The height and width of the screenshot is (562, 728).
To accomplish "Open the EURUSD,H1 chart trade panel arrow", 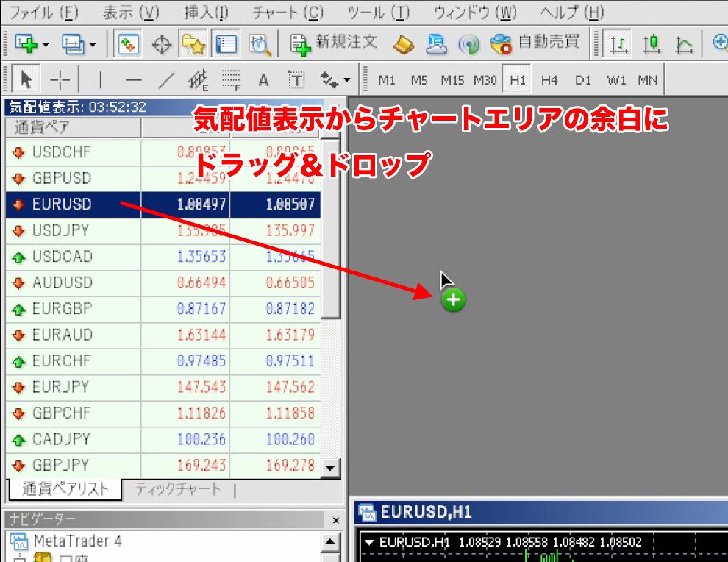I will (x=369, y=542).
